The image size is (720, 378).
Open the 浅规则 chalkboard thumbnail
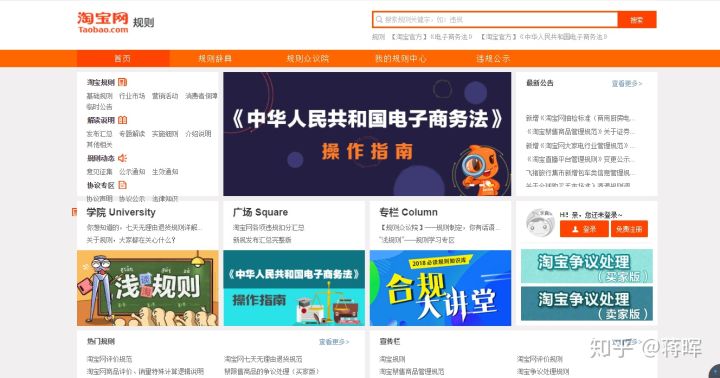pyautogui.click(x=147, y=288)
